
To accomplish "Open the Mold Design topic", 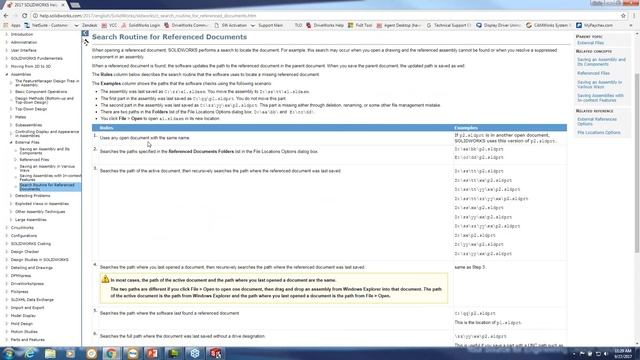I will tap(22, 324).
